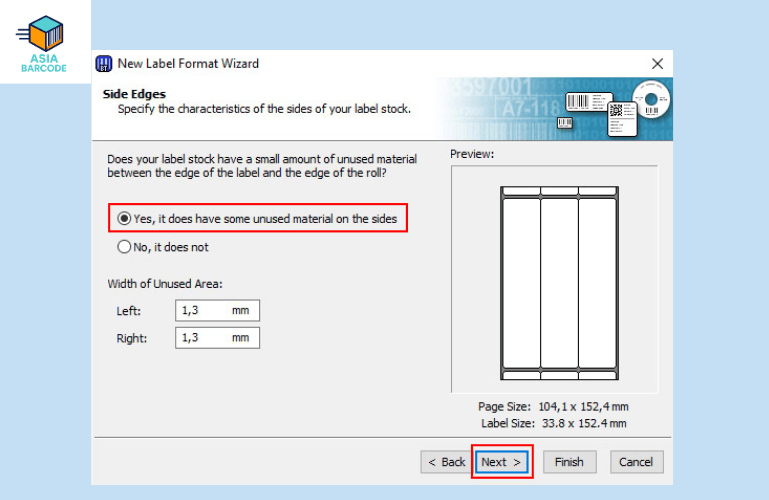Click the "New Label Format Wizard" title bar
The width and height of the screenshot is (769, 500).
point(300,64)
